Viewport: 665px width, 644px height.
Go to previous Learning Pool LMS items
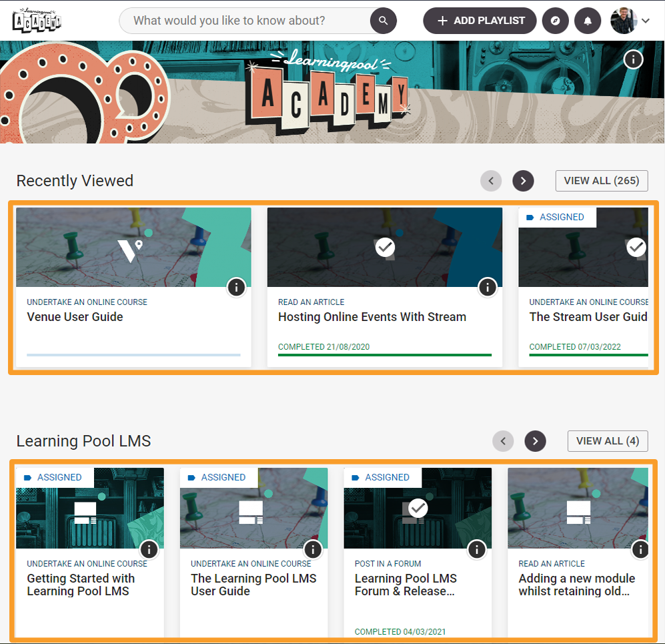tap(503, 441)
